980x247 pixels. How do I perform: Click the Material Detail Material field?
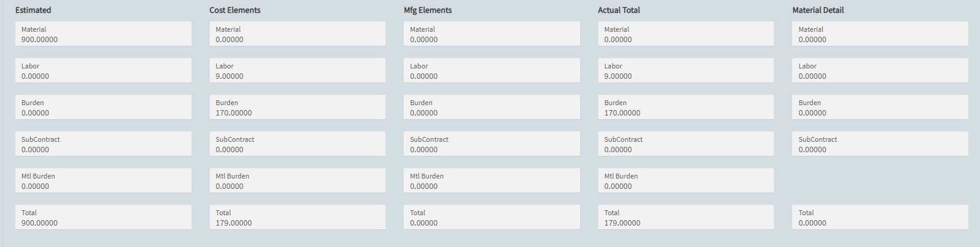[880, 34]
